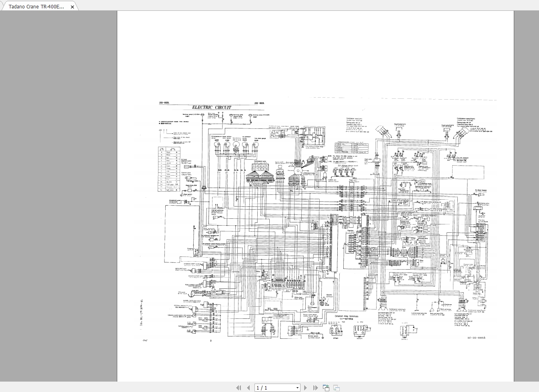This screenshot has height=392, width=539.
Task: Go to the previous page icon
Action: click(x=249, y=387)
